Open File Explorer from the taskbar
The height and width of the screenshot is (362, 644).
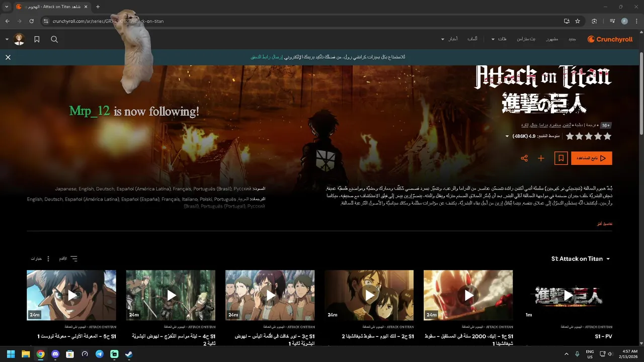click(26, 354)
